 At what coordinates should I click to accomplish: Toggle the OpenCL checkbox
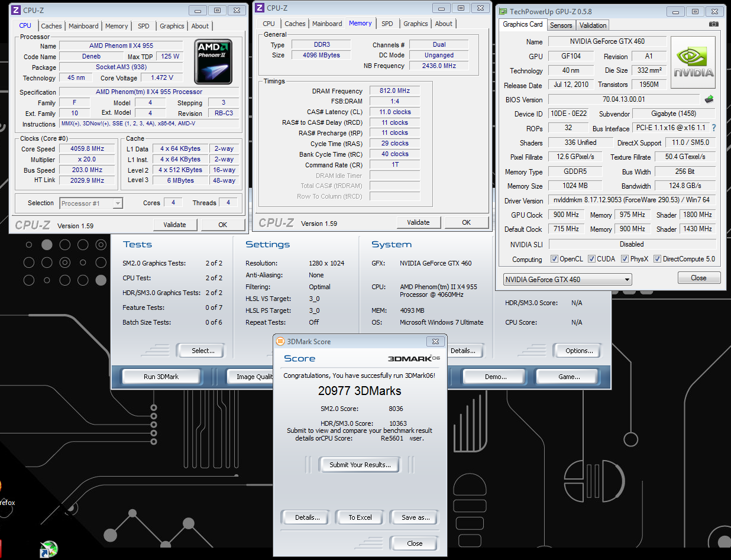pos(554,259)
